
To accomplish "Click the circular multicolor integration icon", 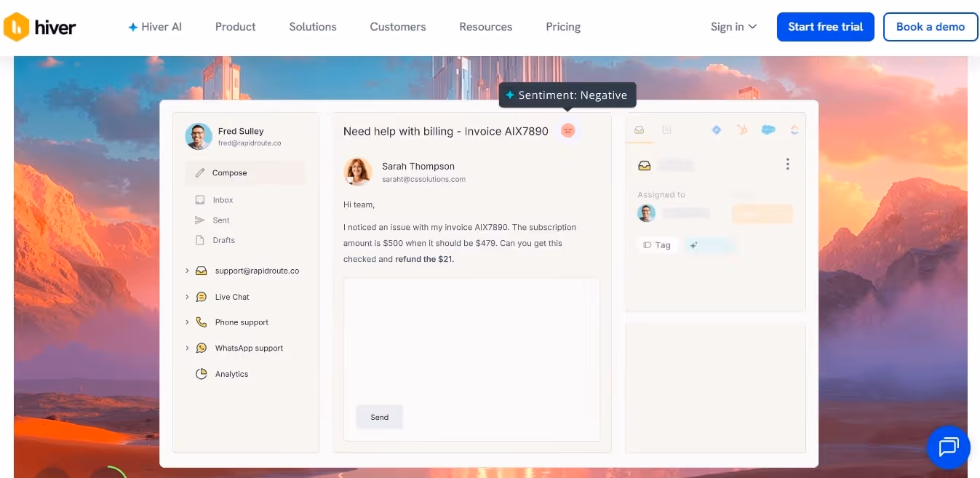I will coord(794,130).
